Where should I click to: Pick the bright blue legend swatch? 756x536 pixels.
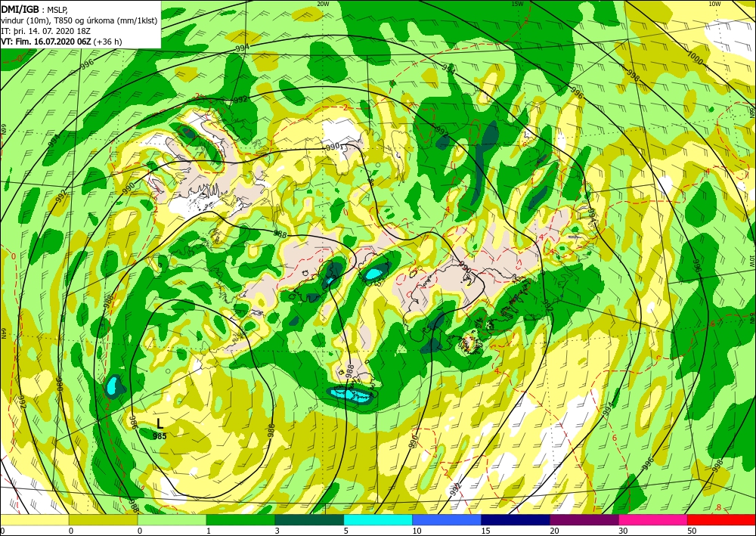click(447, 520)
